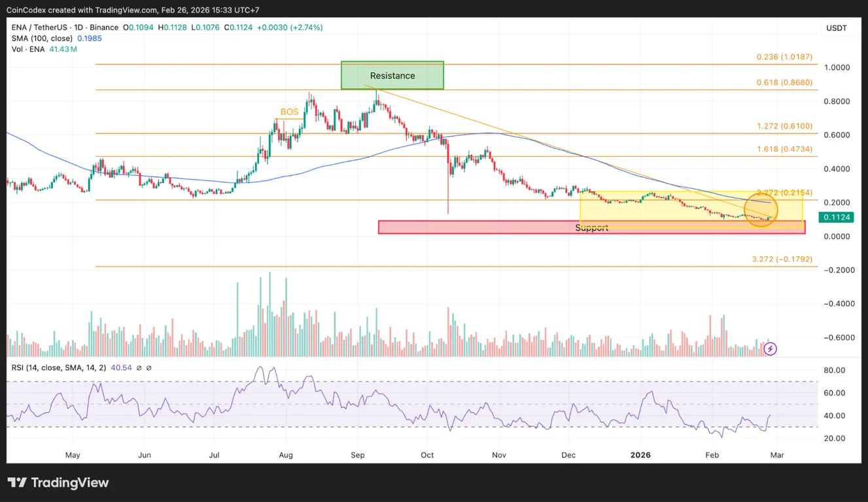Viewport: 868px width, 502px height.
Task: Open the TradingView logo link
Action: click(x=58, y=483)
